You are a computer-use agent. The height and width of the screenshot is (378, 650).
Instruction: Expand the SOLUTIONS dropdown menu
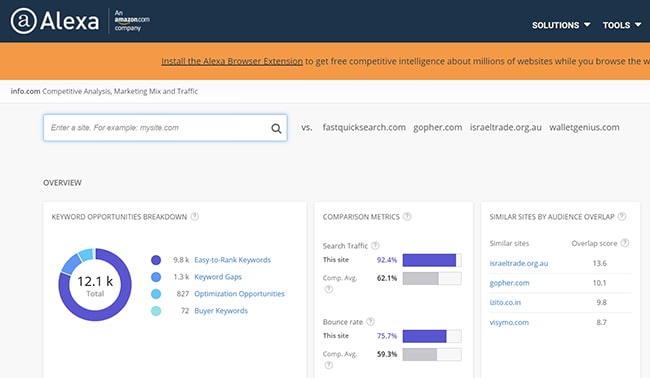click(561, 25)
